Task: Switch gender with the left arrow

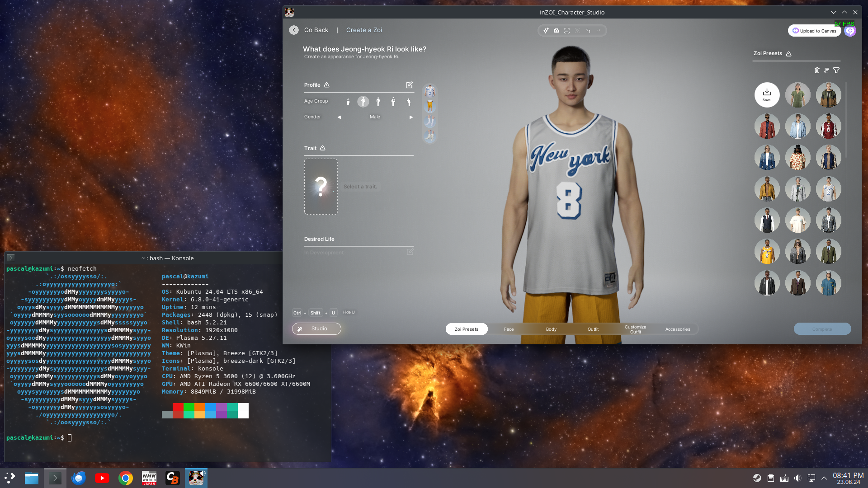Action: point(339,117)
